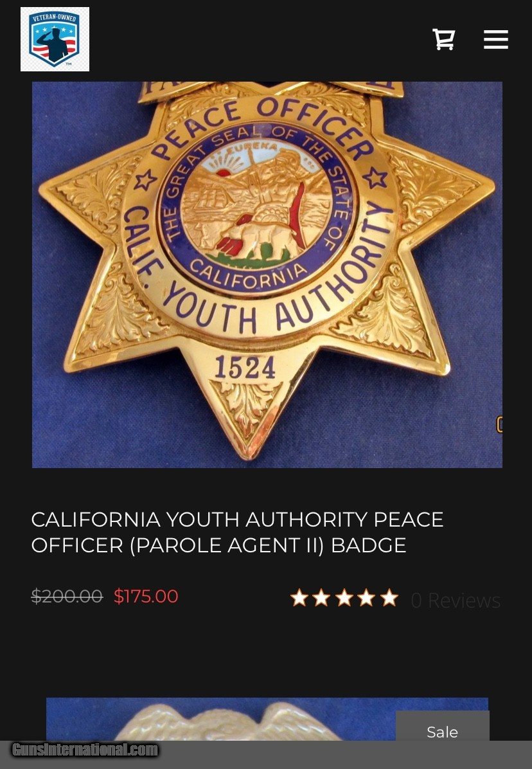Open the 0 Reviews link
Viewport: 532px width, 769px height.
(456, 601)
